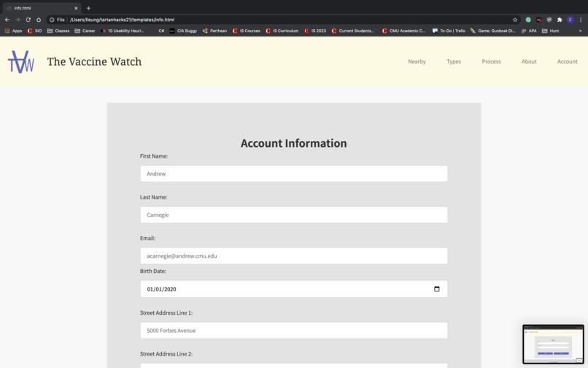Open the red and black extension icon
588x368 pixels.
point(538,20)
